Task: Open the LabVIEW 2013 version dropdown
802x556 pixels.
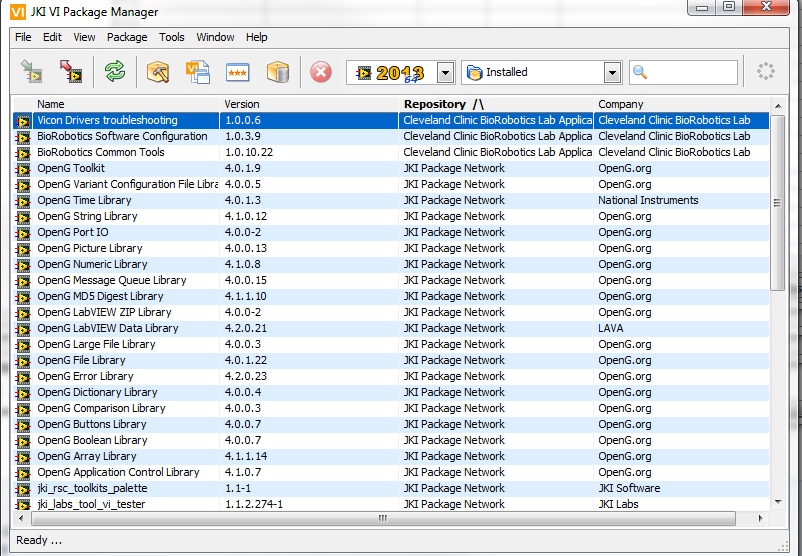Action: (445, 73)
